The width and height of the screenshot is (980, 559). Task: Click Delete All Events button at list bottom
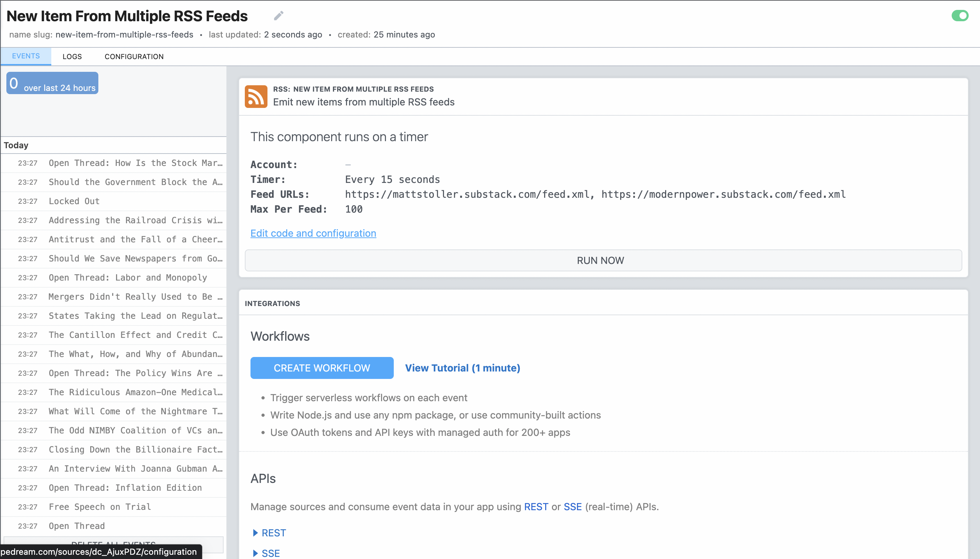tap(114, 541)
